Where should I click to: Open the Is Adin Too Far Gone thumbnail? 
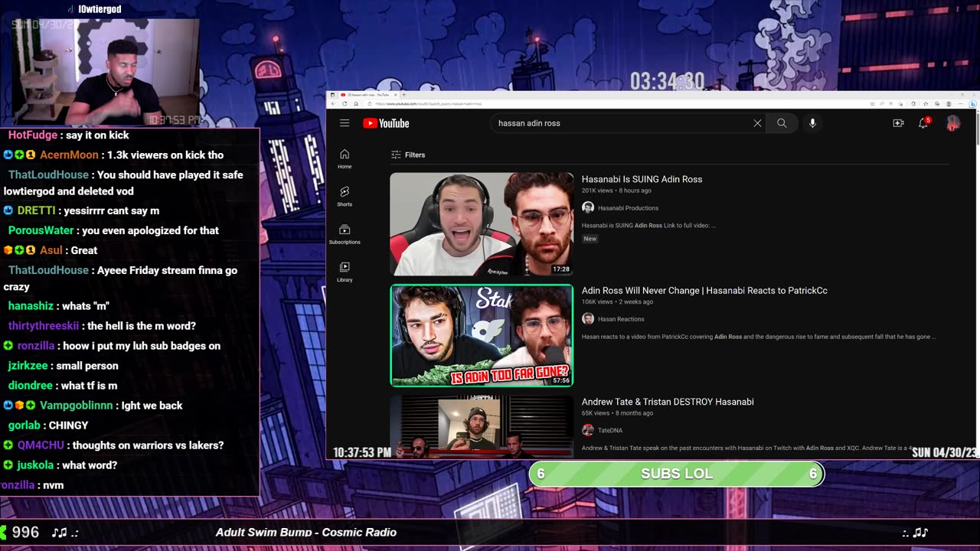pyautogui.click(x=482, y=335)
